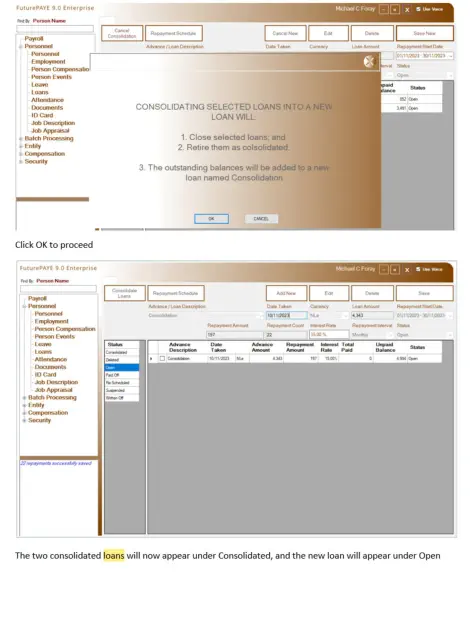Select Suspended in the Status list
Screen dimensions: 470x628
[x=122, y=390]
